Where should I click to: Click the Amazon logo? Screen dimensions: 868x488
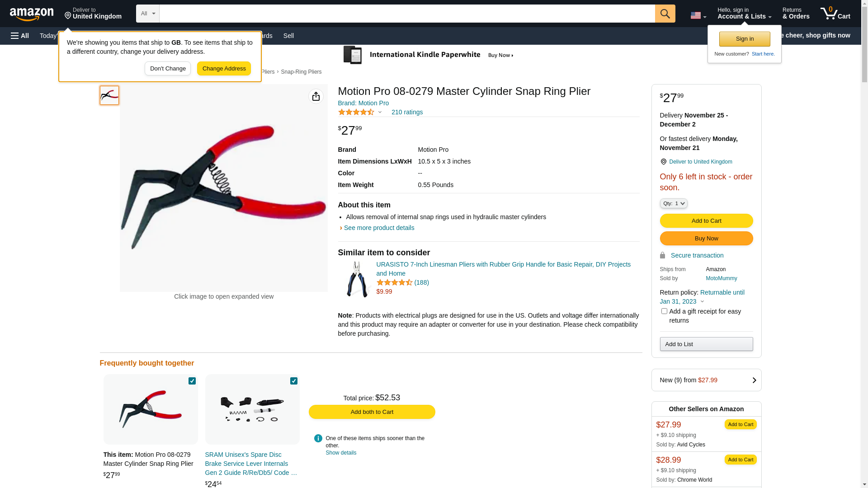pyautogui.click(x=32, y=14)
